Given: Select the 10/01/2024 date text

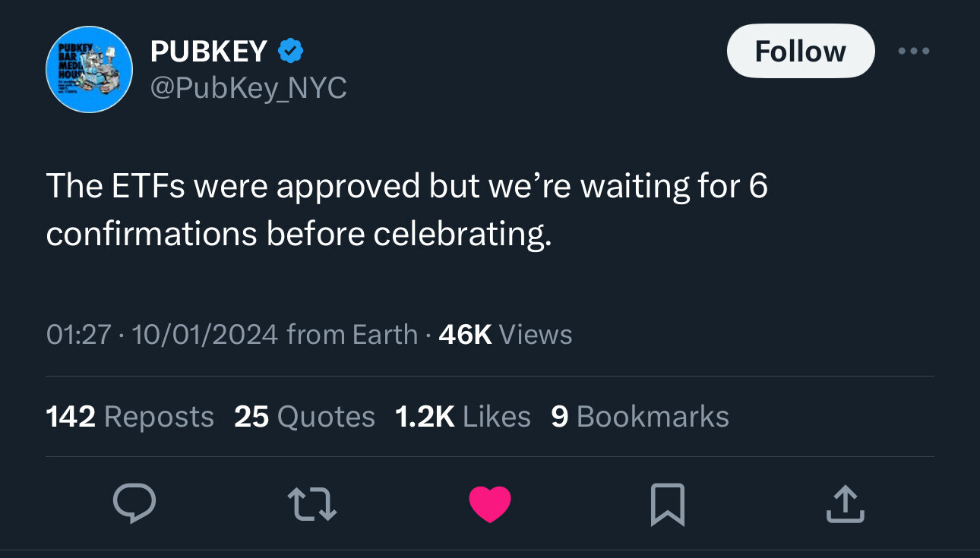Looking at the screenshot, I should tap(205, 334).
